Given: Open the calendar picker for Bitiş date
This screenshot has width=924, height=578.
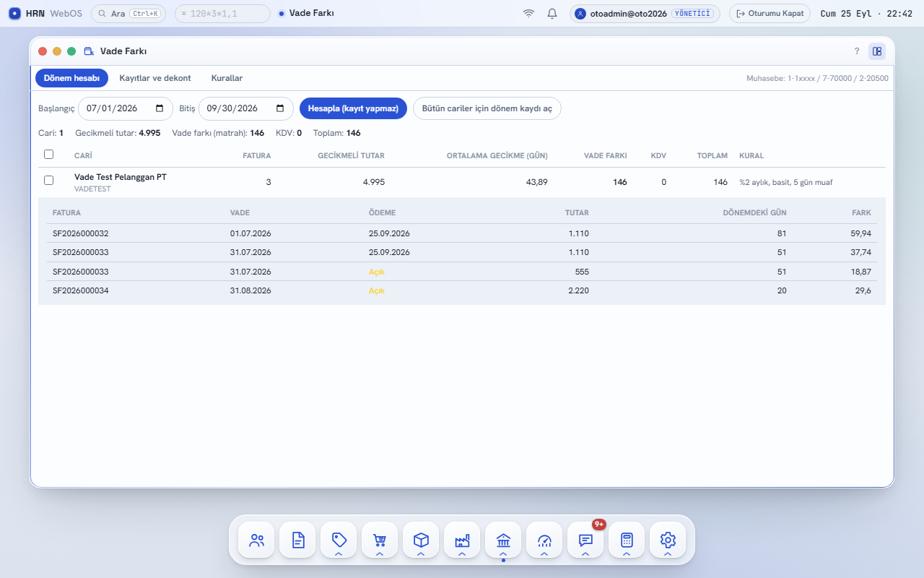Looking at the screenshot, I should [x=280, y=108].
